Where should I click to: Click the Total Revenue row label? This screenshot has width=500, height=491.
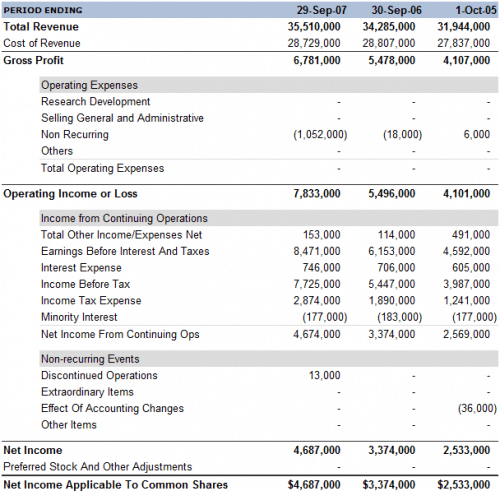pyautogui.click(x=41, y=27)
